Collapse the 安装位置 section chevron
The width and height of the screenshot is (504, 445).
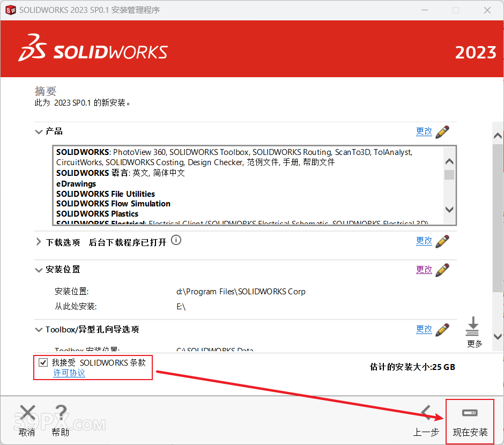pos(39,270)
